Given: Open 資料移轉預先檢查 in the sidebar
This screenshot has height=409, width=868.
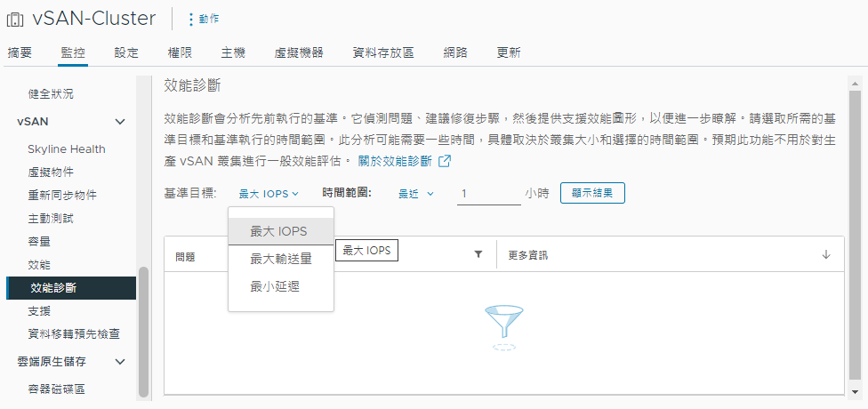Looking at the screenshot, I should [x=74, y=334].
